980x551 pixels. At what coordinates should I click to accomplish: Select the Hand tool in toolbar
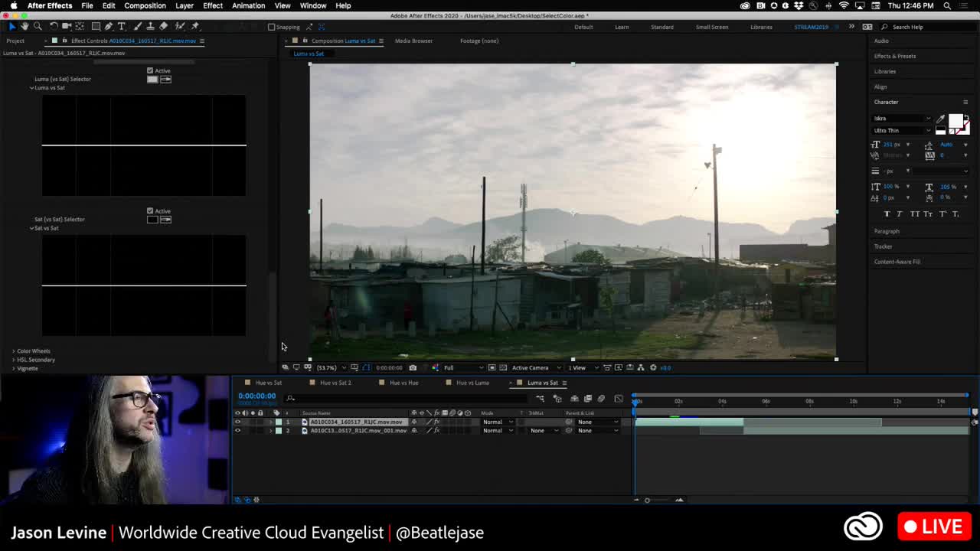(24, 27)
